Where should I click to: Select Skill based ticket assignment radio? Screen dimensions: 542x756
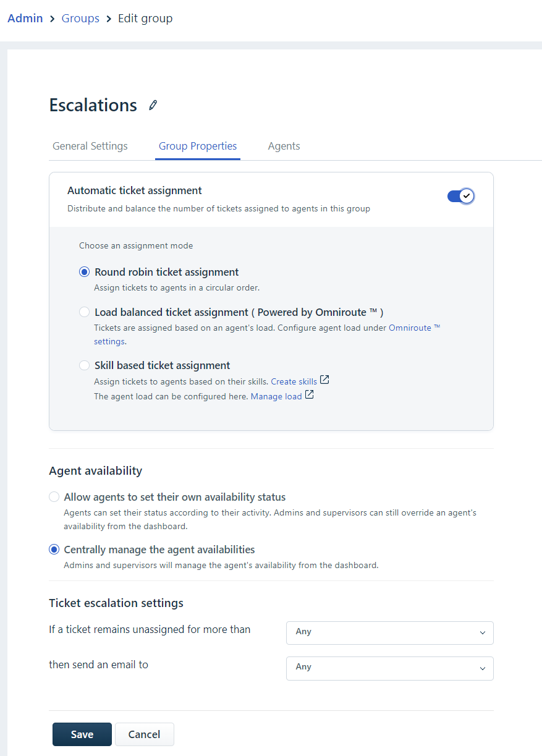[x=85, y=365]
